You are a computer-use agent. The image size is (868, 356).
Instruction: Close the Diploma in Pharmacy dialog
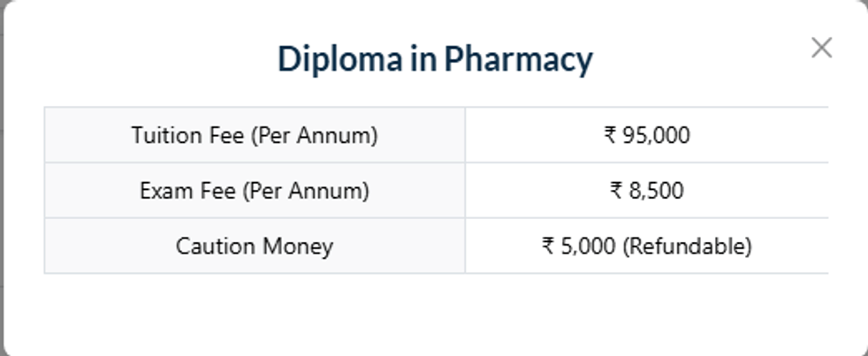821,48
